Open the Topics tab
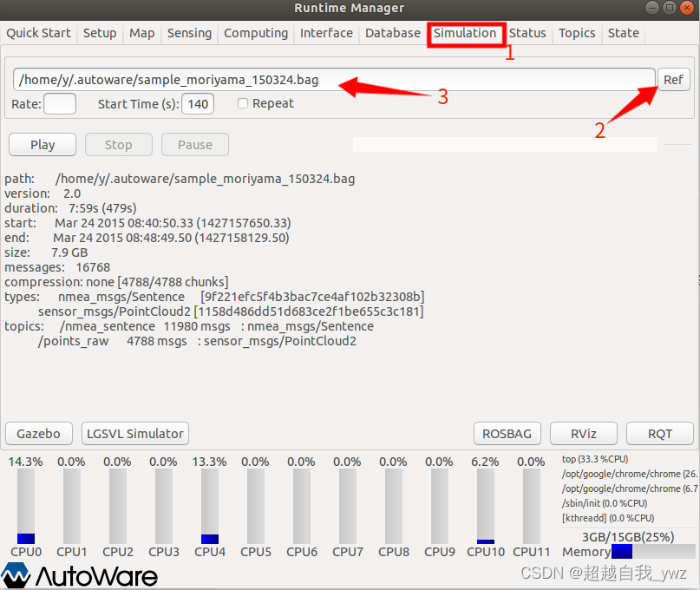This screenshot has width=700, height=590. click(x=577, y=33)
